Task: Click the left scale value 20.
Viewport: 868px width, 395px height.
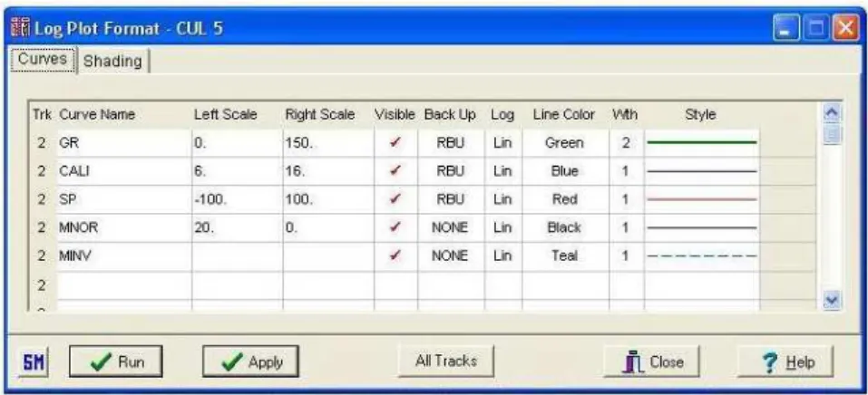Action: pyautogui.click(x=237, y=227)
